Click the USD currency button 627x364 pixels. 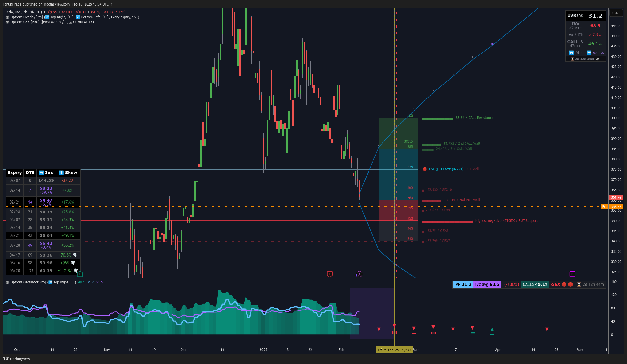pyautogui.click(x=615, y=13)
